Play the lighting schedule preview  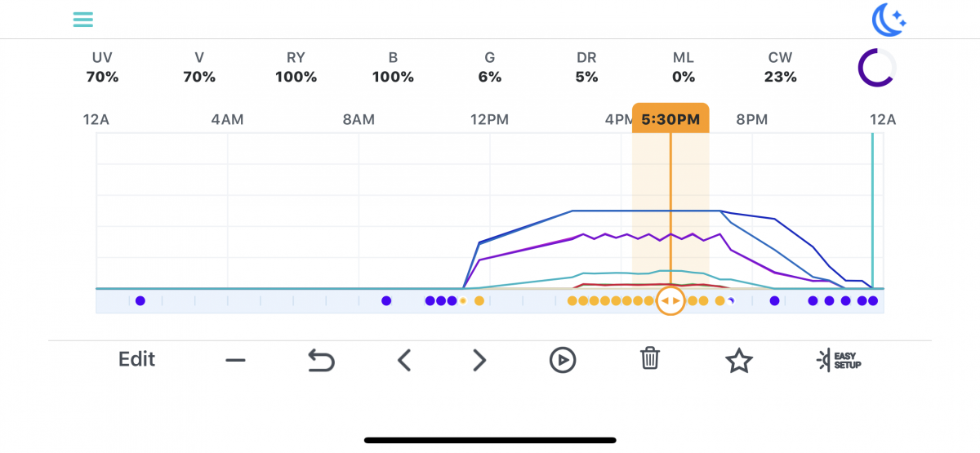pyautogui.click(x=563, y=360)
